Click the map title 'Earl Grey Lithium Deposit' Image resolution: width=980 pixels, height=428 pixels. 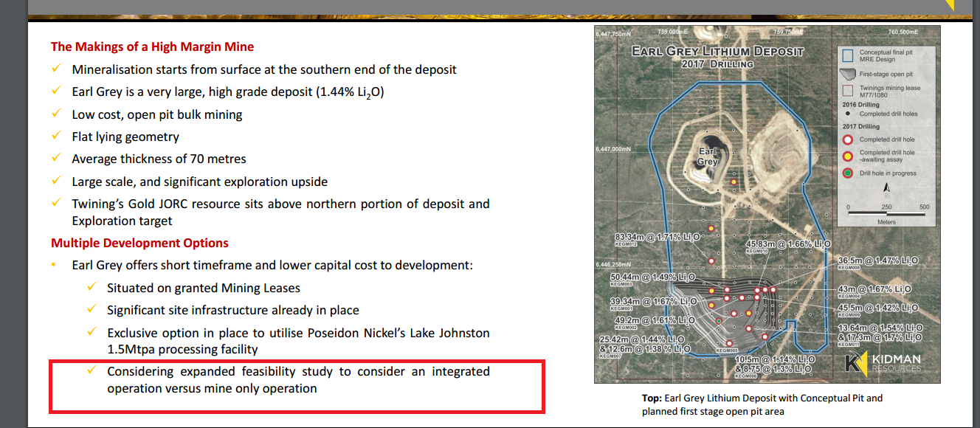718,52
